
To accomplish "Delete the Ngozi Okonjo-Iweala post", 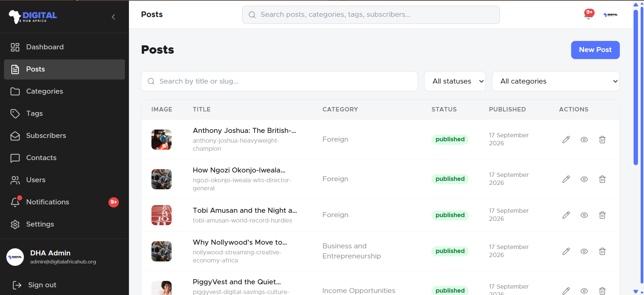I will click(x=602, y=179).
